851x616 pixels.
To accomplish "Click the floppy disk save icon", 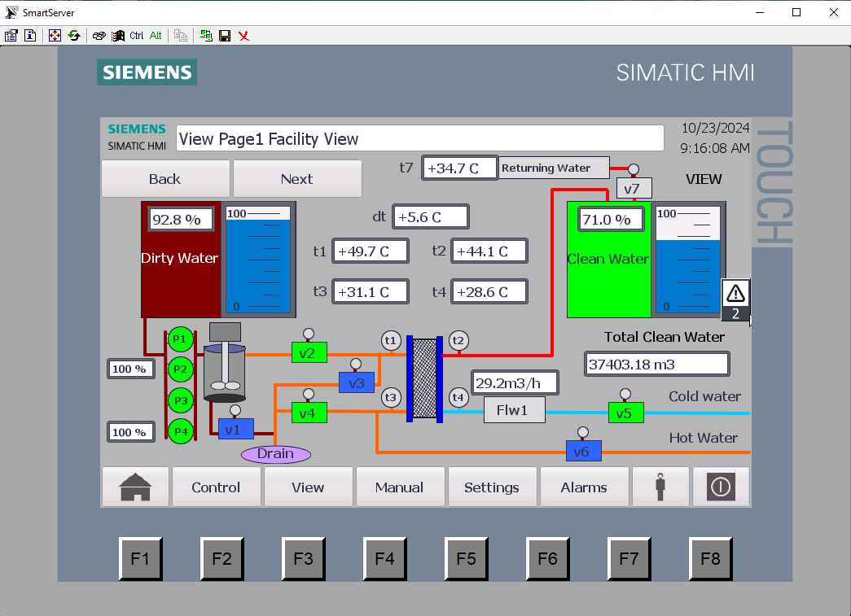I will tap(225, 36).
